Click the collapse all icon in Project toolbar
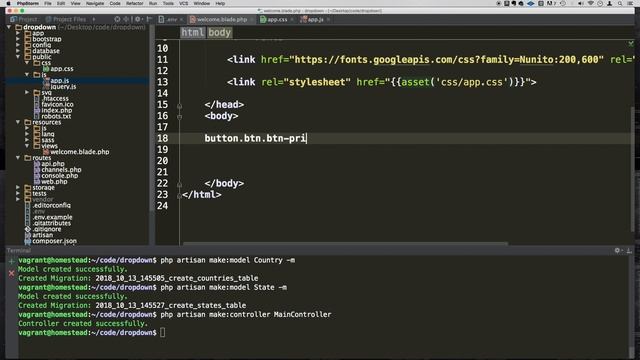The width and height of the screenshot is (640, 360). (126, 19)
